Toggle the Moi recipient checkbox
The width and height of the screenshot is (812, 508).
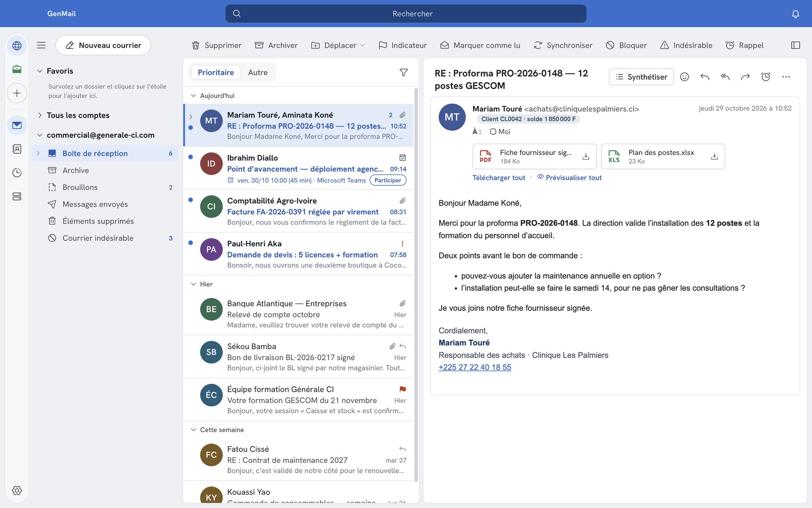tap(493, 132)
